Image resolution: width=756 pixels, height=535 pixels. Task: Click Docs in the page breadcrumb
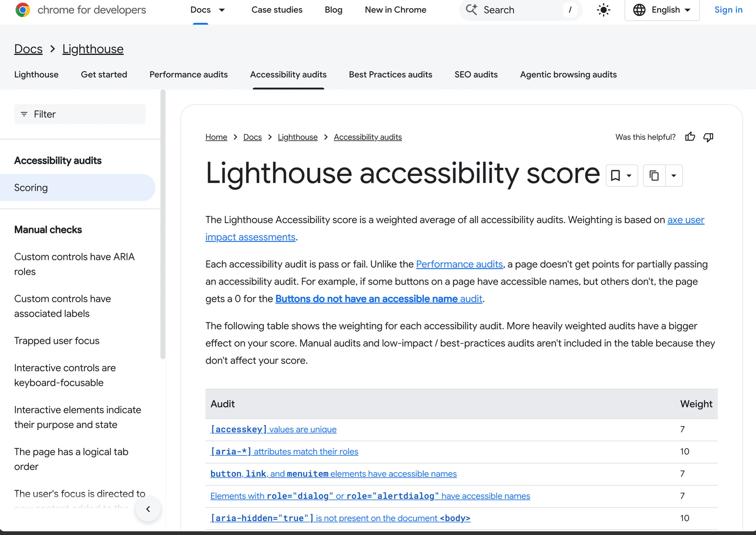tap(252, 137)
